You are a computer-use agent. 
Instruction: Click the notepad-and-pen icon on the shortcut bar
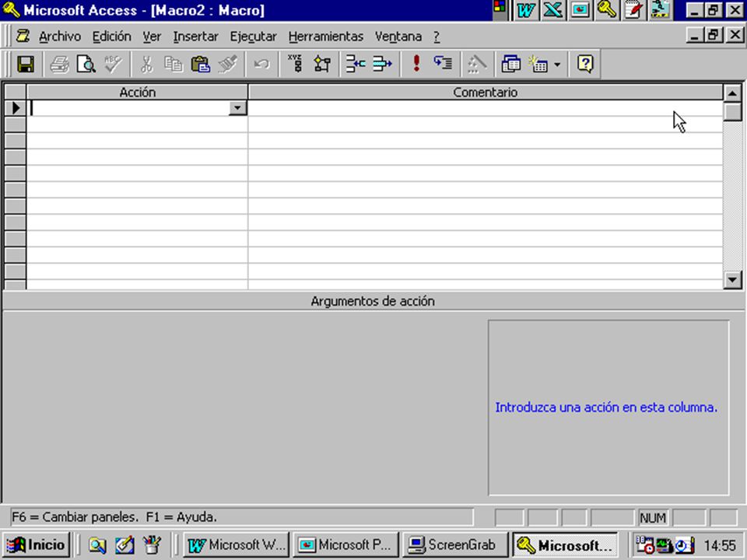point(633,10)
